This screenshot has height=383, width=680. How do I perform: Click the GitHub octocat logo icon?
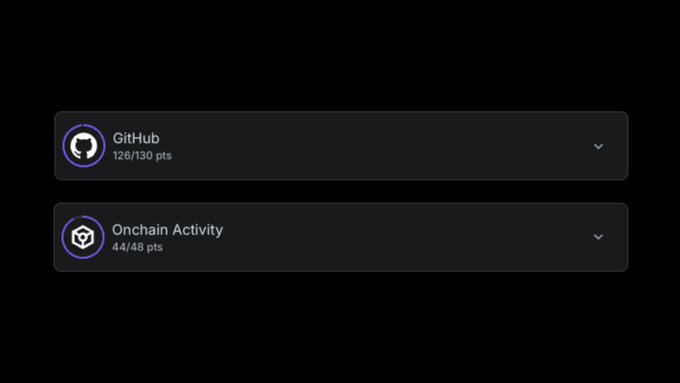pos(84,146)
